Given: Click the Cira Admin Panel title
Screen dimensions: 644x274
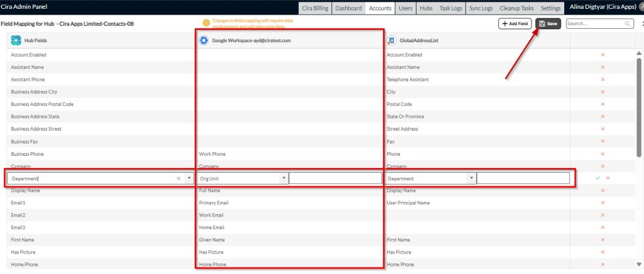Looking at the screenshot, I should [24, 6].
